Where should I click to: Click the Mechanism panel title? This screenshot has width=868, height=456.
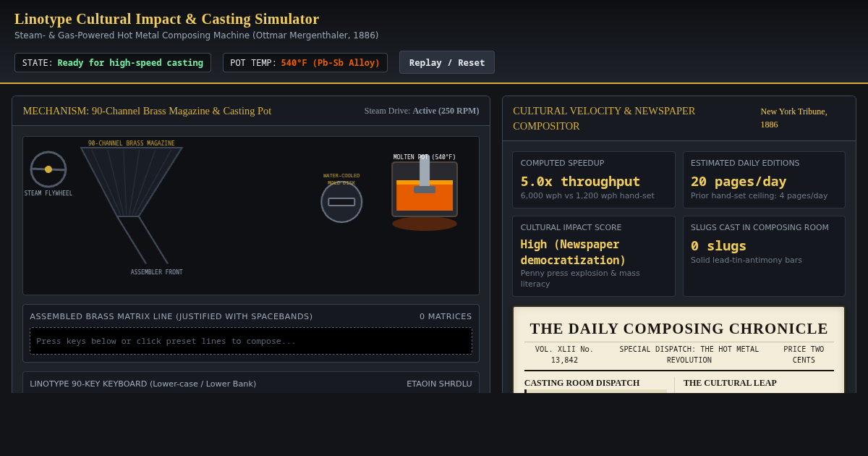click(x=147, y=111)
